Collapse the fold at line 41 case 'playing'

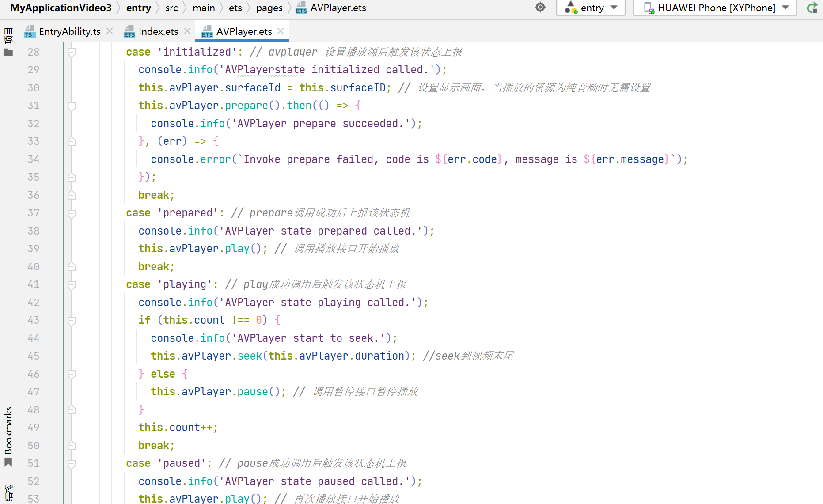click(72, 285)
